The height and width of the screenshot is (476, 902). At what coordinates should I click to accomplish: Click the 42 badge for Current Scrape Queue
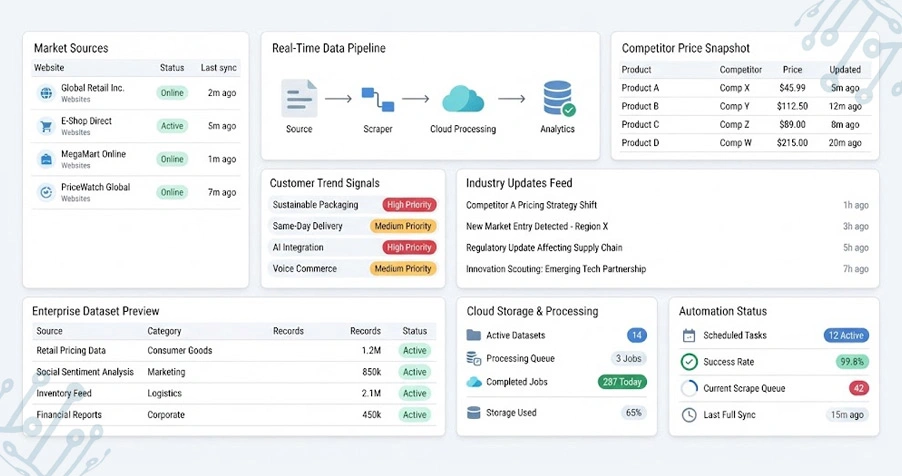(x=859, y=389)
